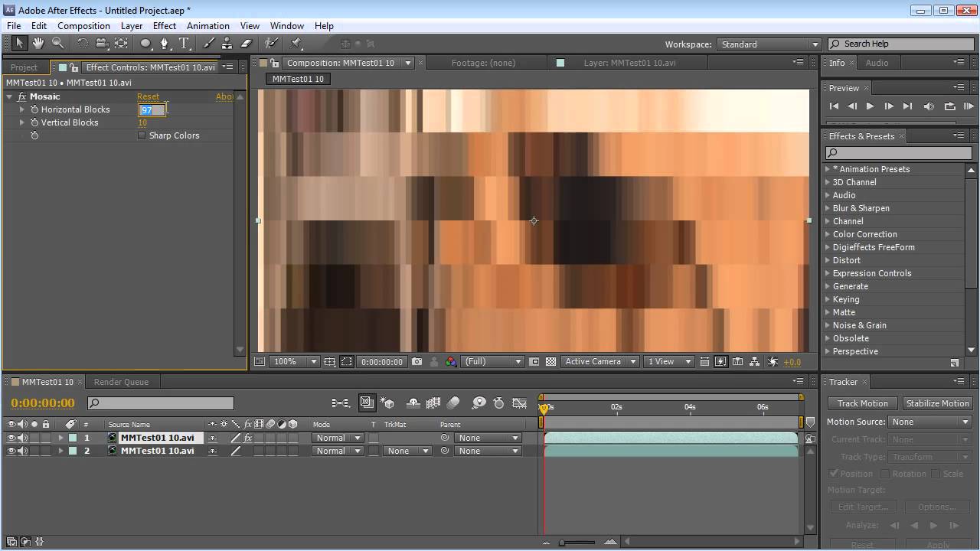Click the timeline layer search field
Image resolution: width=980 pixels, height=551 pixels.
click(x=161, y=403)
